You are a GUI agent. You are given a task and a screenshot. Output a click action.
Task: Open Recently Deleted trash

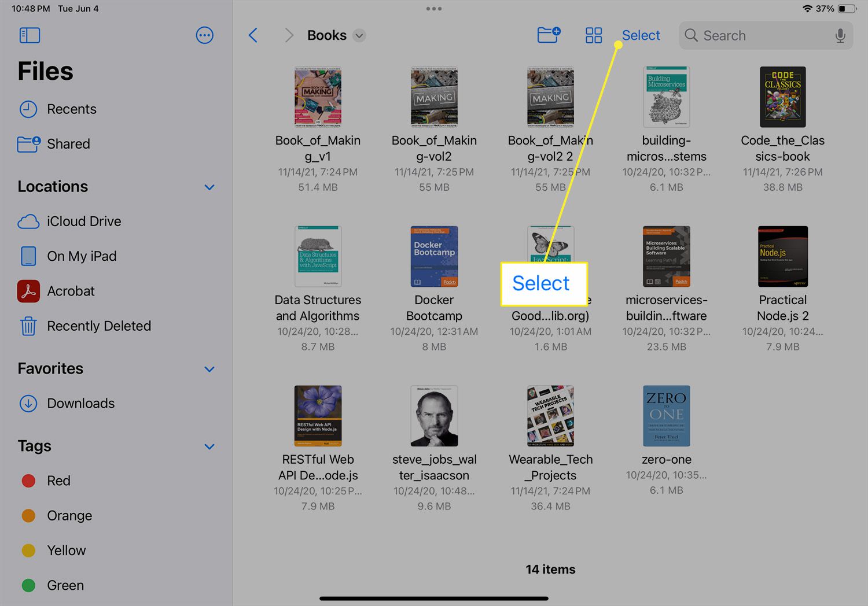pyautogui.click(x=98, y=326)
